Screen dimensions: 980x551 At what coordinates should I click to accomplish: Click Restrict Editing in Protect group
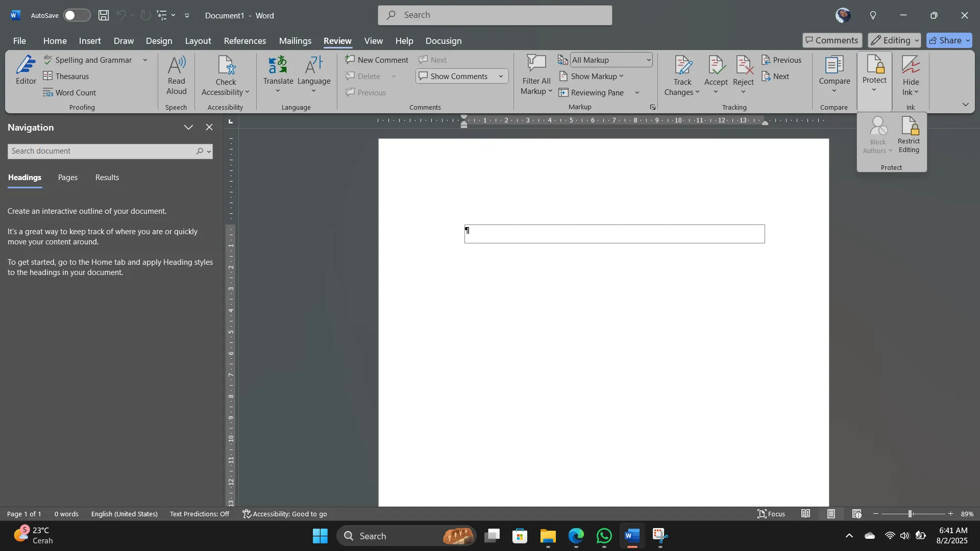pos(909,135)
